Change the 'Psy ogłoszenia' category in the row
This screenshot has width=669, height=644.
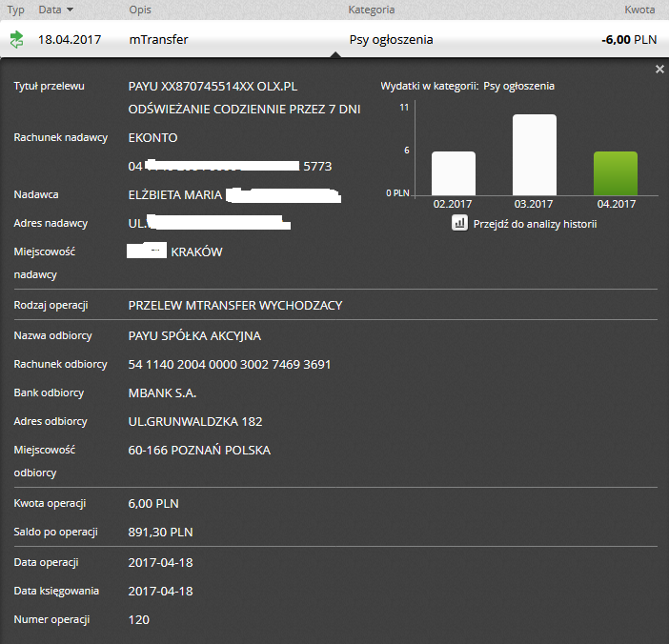pos(391,40)
